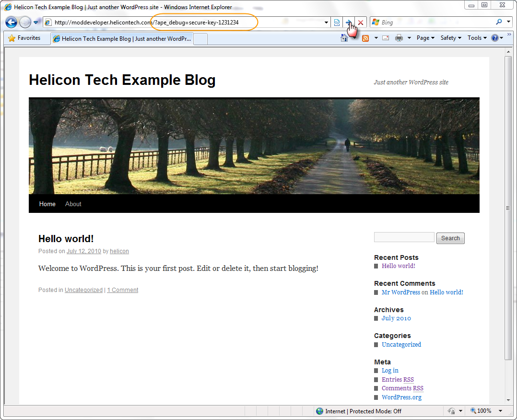This screenshot has width=517, height=420.
Task: Click the URL text in the address bar
Action: [146, 23]
